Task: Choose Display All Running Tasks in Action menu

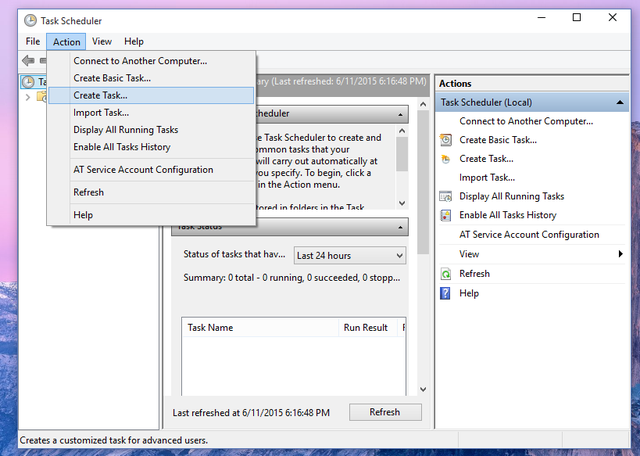Action: pos(151,130)
